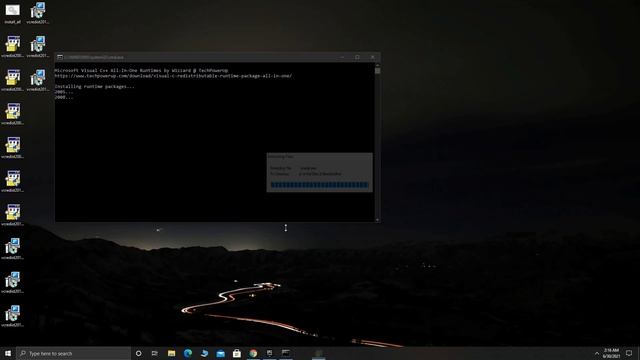Open the Mail app on taskbar
Screen dimensions: 640x360
(220, 353)
